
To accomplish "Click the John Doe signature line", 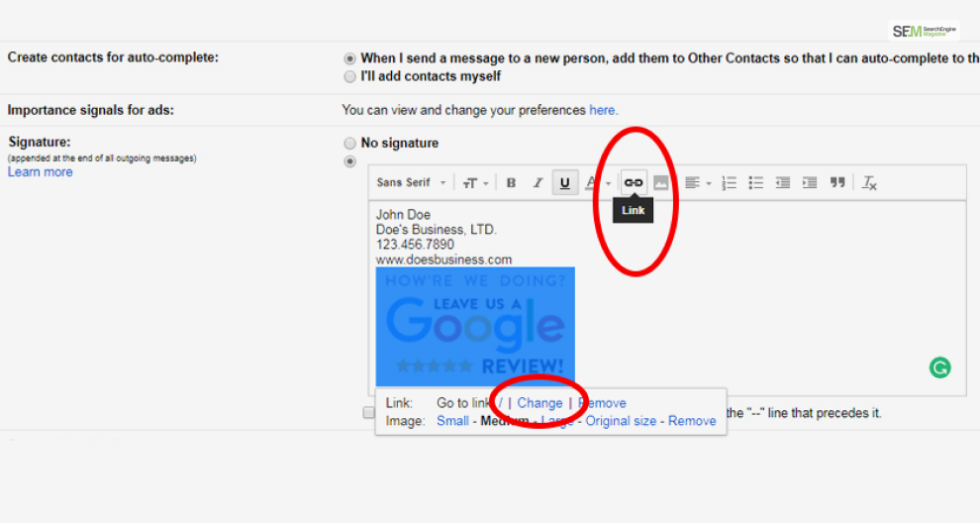I will tap(403, 215).
